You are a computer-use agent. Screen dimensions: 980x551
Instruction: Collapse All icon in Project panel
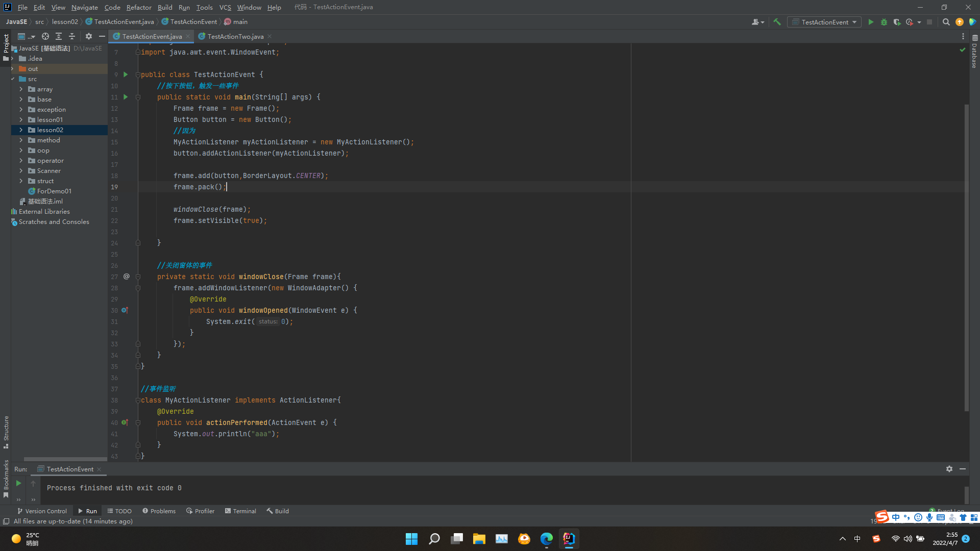[72, 36]
